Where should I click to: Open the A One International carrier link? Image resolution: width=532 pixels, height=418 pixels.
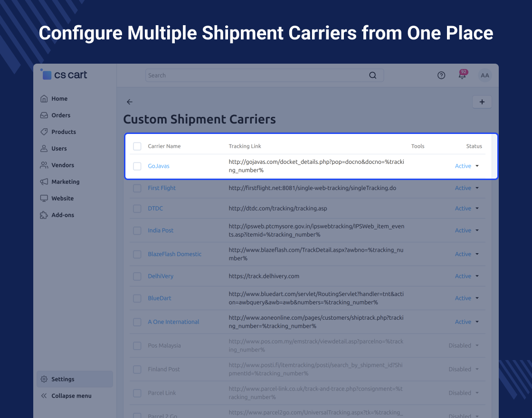pos(173,322)
